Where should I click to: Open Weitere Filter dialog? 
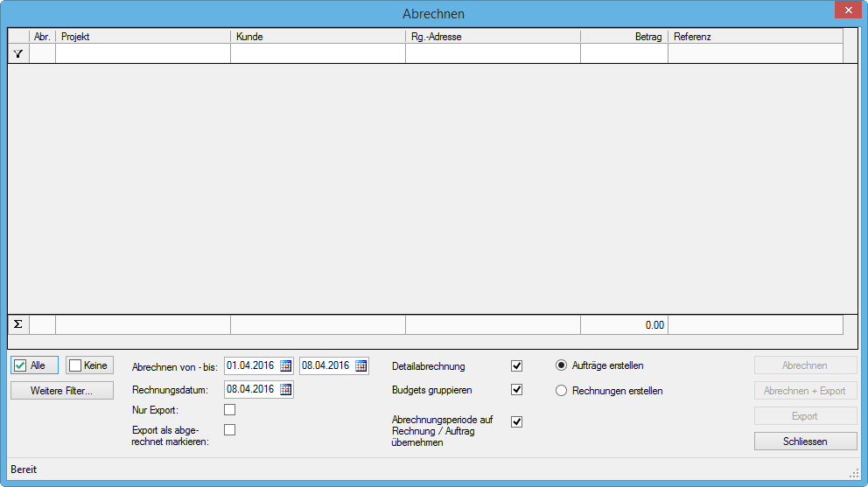[x=61, y=390]
